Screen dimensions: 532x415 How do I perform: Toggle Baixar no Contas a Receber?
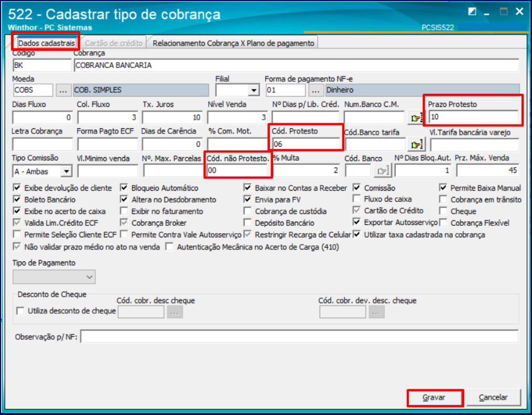tap(248, 188)
